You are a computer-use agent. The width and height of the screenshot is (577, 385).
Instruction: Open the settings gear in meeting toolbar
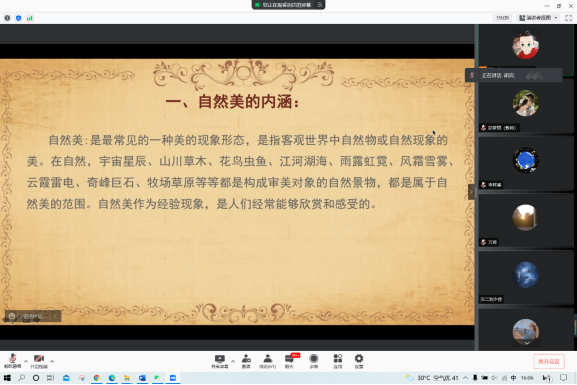(359, 361)
